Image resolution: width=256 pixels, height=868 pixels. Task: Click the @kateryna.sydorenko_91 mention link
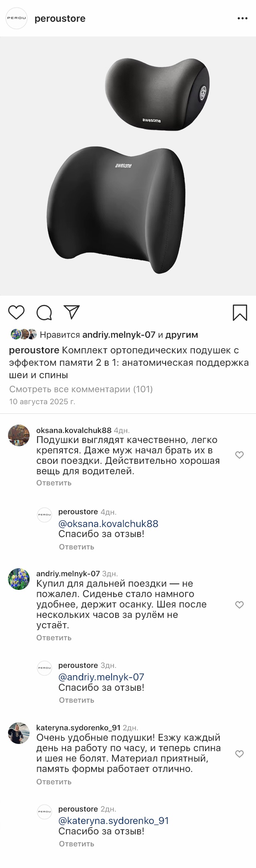[114, 820]
